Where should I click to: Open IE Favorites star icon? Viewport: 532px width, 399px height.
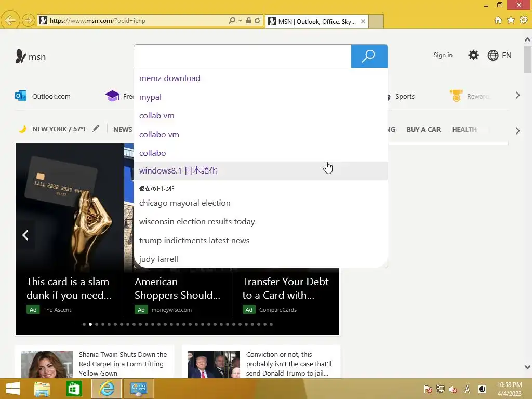point(511,20)
